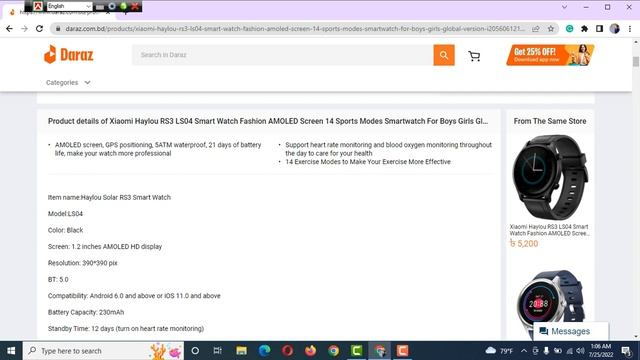Open the shopping cart
Viewport: 640px width, 360px height.
[x=474, y=56]
